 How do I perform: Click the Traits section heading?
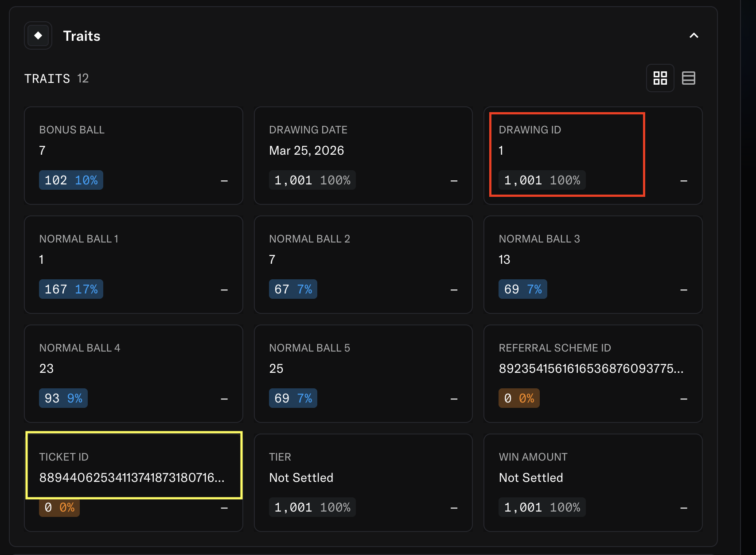point(82,36)
